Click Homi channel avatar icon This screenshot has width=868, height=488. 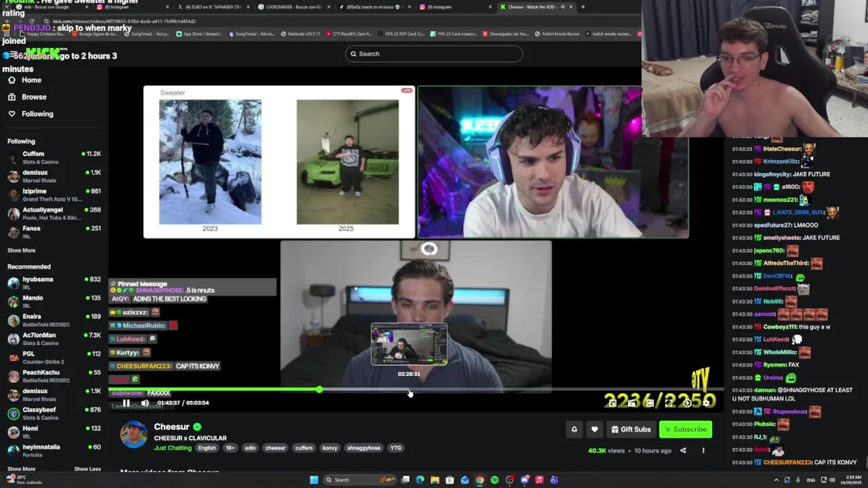(x=13, y=432)
